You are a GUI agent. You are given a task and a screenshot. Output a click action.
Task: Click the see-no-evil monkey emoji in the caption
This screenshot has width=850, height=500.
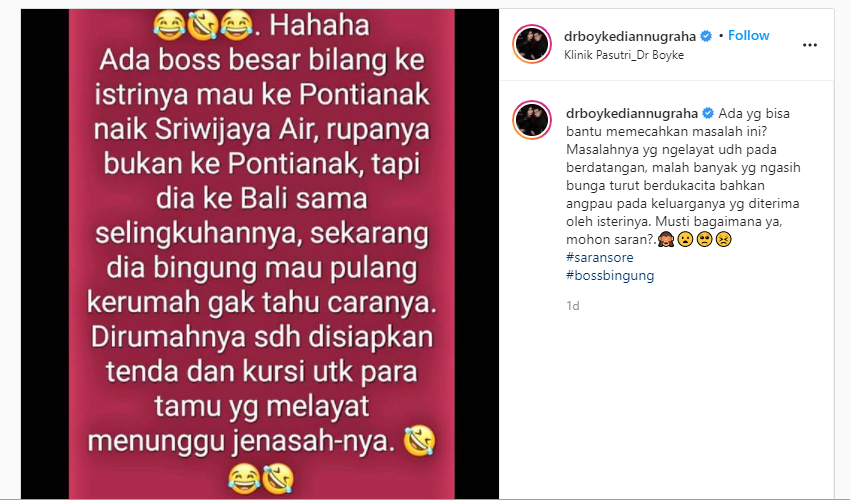[666, 239]
